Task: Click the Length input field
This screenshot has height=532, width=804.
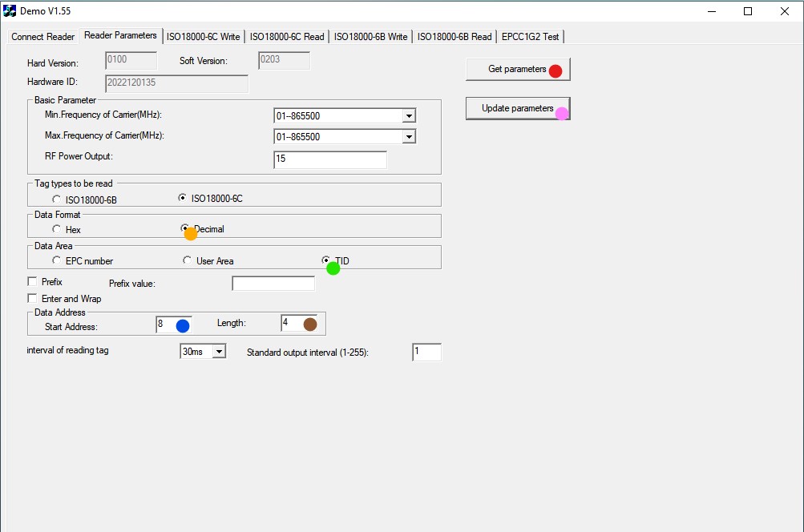Action: click(x=300, y=323)
